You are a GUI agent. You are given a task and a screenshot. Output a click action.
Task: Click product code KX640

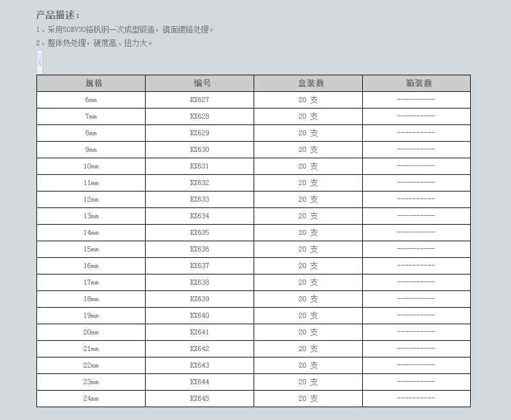click(199, 316)
